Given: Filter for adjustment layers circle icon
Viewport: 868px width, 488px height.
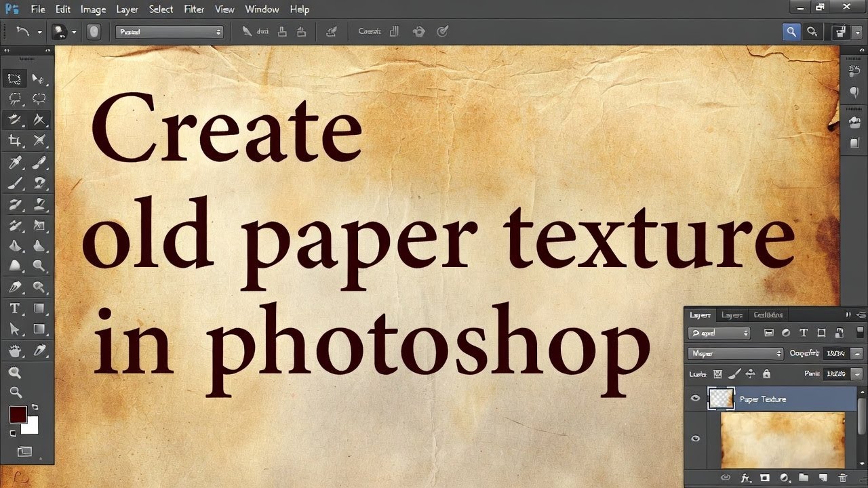Looking at the screenshot, I should click(786, 333).
